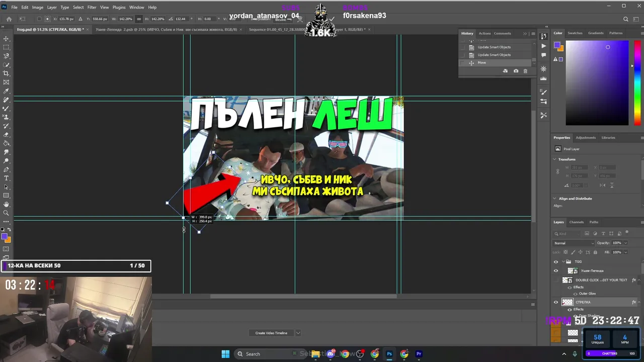Screen dimensions: 644x362
Task: Select the Horizontal Type tool
Action: (x=6, y=178)
